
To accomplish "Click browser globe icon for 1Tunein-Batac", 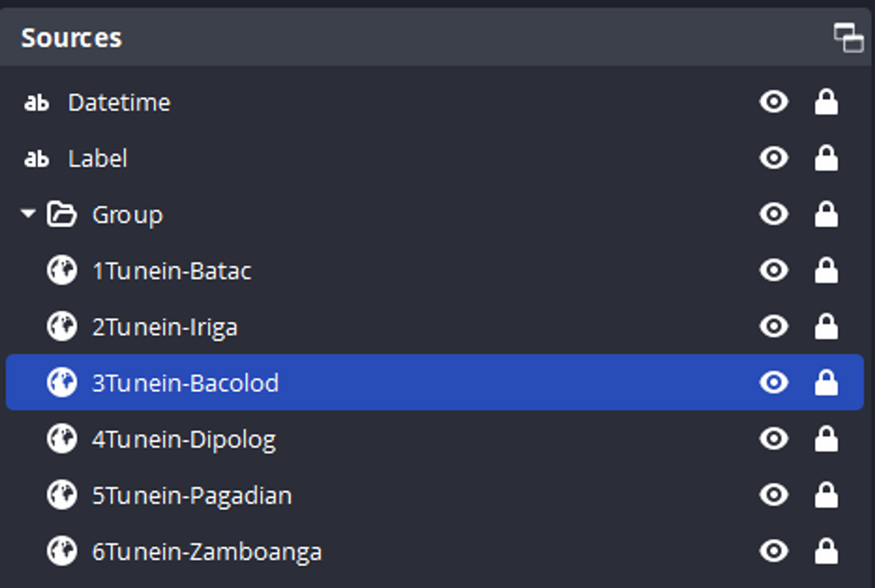I will point(62,270).
